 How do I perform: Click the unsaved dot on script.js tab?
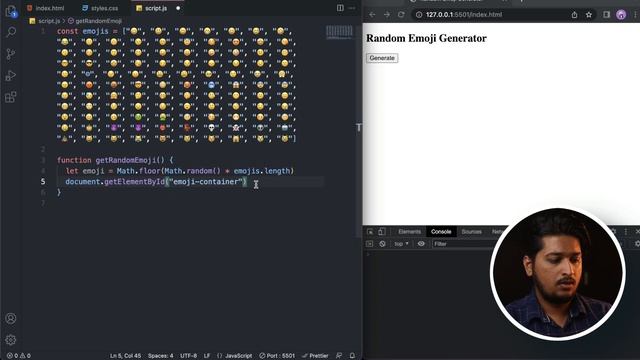tap(178, 8)
